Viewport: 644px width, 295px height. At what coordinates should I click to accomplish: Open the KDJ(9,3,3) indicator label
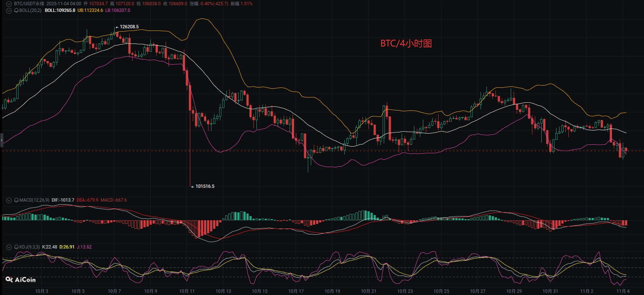(29, 247)
